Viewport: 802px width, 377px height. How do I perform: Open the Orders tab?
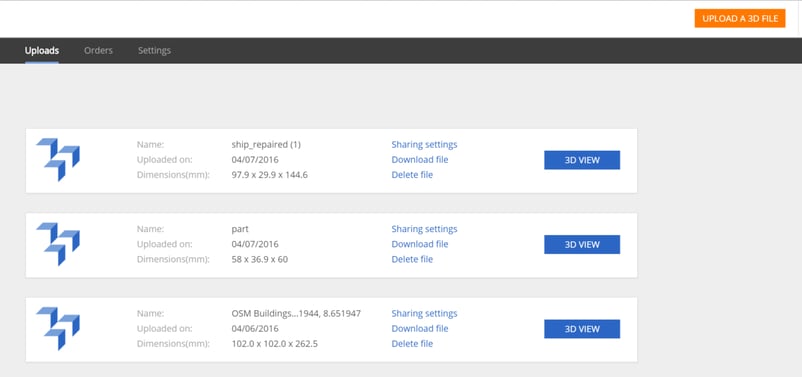coord(98,51)
